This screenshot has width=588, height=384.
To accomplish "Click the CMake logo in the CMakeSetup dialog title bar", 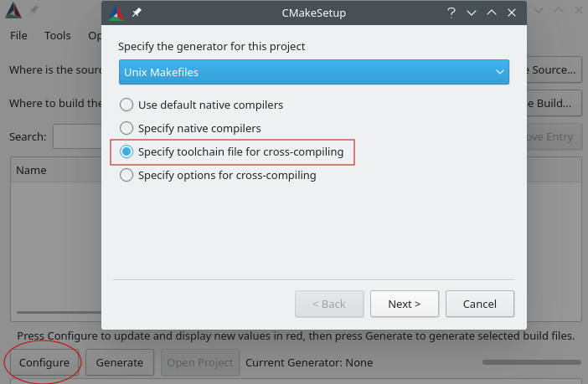I will [x=116, y=13].
